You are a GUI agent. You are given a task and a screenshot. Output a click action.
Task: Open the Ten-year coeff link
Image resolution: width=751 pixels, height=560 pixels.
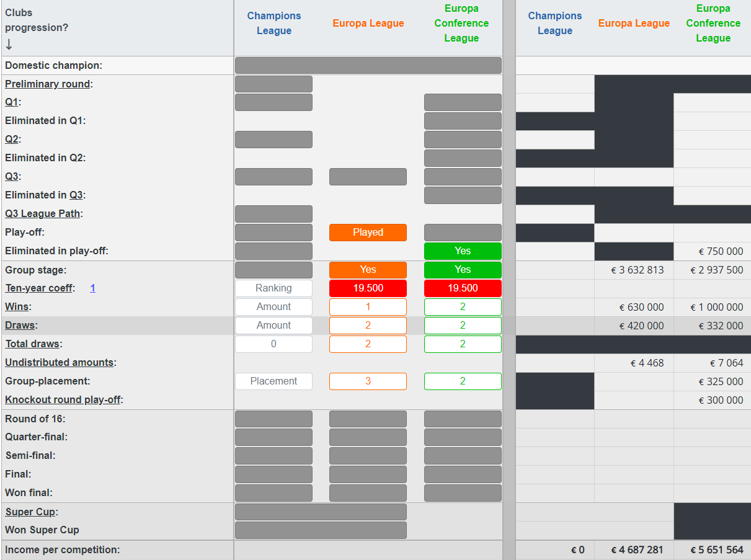click(x=38, y=288)
